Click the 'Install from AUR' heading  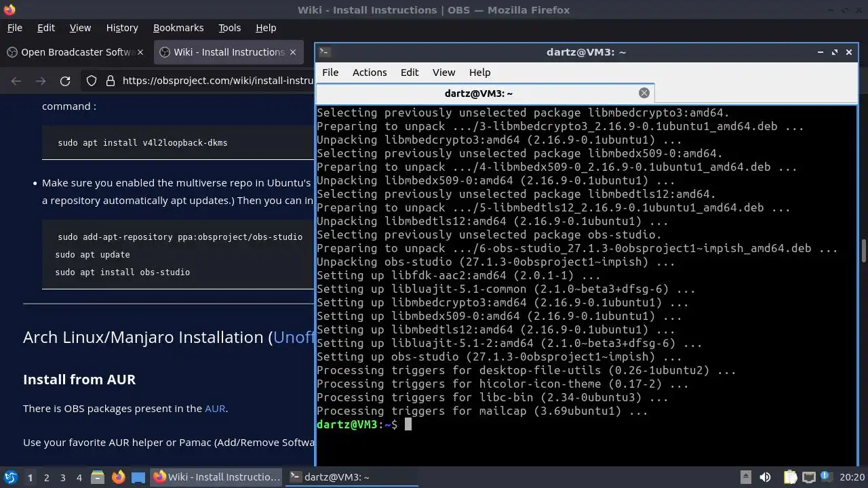coord(79,380)
